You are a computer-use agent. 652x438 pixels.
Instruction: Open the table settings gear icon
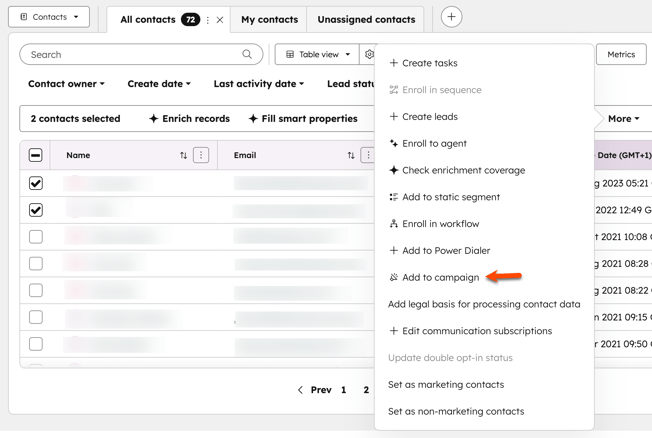(x=368, y=54)
